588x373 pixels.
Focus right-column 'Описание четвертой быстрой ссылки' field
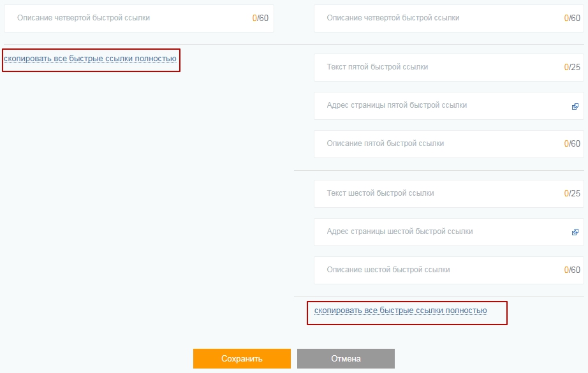(434, 18)
